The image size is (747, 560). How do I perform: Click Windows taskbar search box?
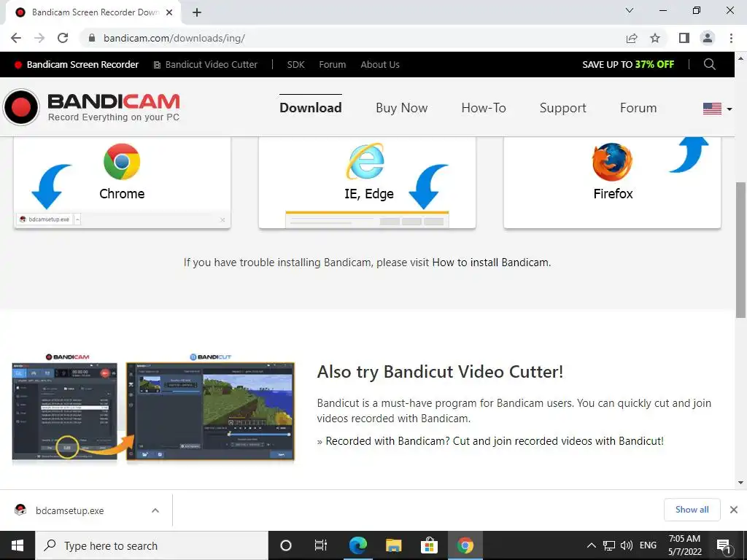point(152,545)
